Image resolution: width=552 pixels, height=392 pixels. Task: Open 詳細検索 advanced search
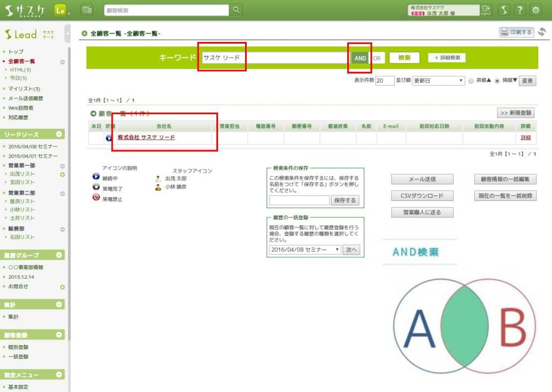tap(447, 58)
